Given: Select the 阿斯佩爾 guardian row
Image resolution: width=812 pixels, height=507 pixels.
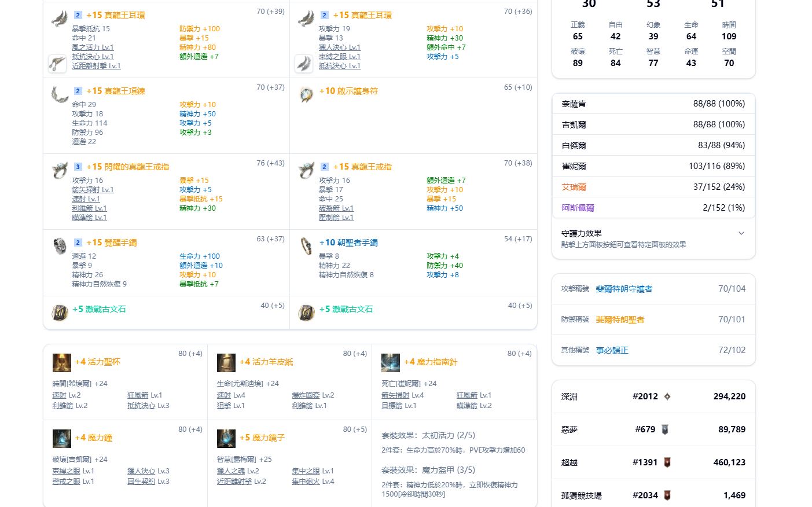Looking at the screenshot, I should [653, 208].
